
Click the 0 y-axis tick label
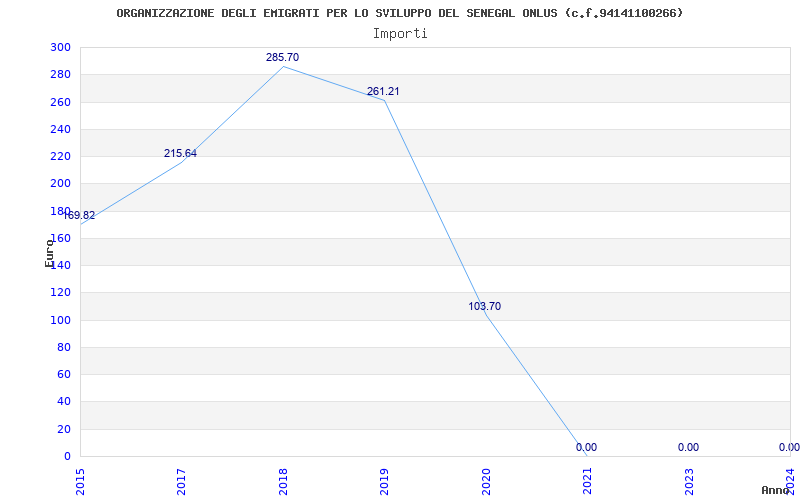pos(67,456)
